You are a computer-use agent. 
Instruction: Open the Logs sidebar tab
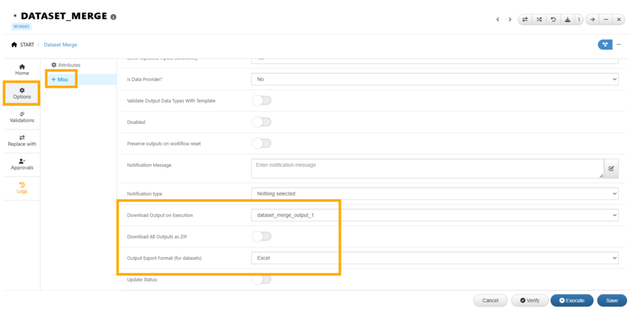point(22,188)
